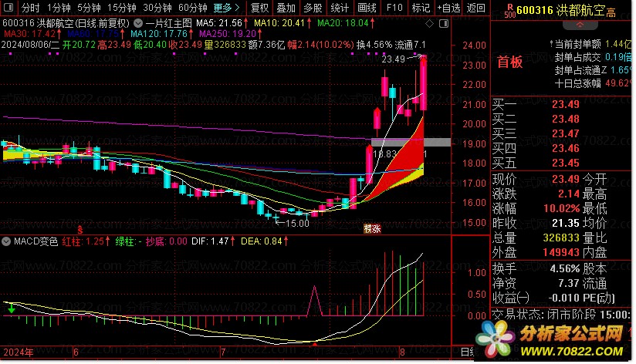Open F10 company information
This screenshot has height=364, width=636.
click(x=394, y=8)
